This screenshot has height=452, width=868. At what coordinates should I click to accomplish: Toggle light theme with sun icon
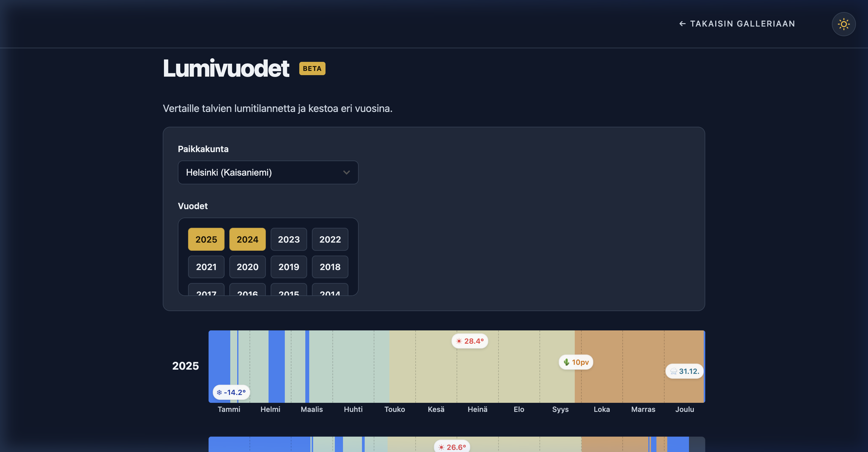(x=843, y=24)
